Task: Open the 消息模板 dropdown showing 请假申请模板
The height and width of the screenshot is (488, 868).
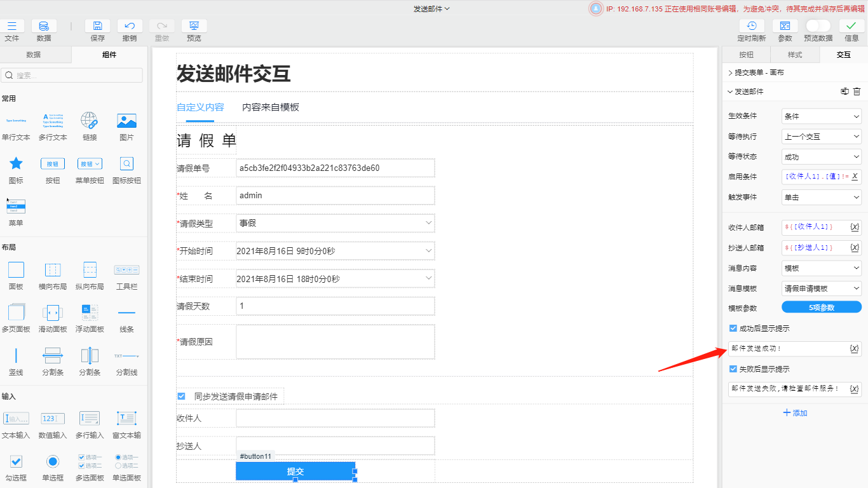Action: click(821, 288)
